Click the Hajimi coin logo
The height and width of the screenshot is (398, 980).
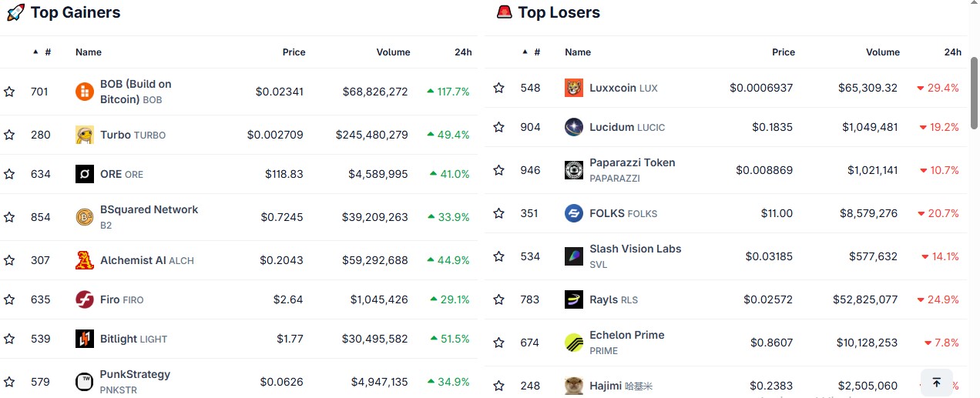(x=574, y=386)
